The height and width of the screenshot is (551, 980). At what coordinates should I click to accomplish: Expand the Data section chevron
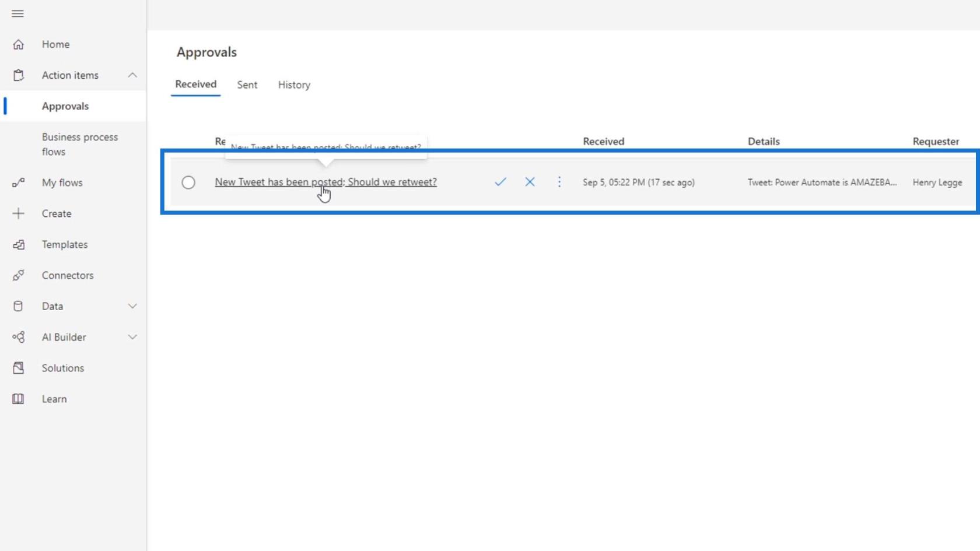(132, 306)
